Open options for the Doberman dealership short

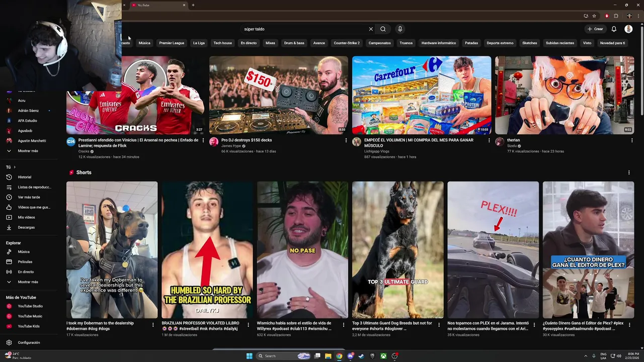153,325
